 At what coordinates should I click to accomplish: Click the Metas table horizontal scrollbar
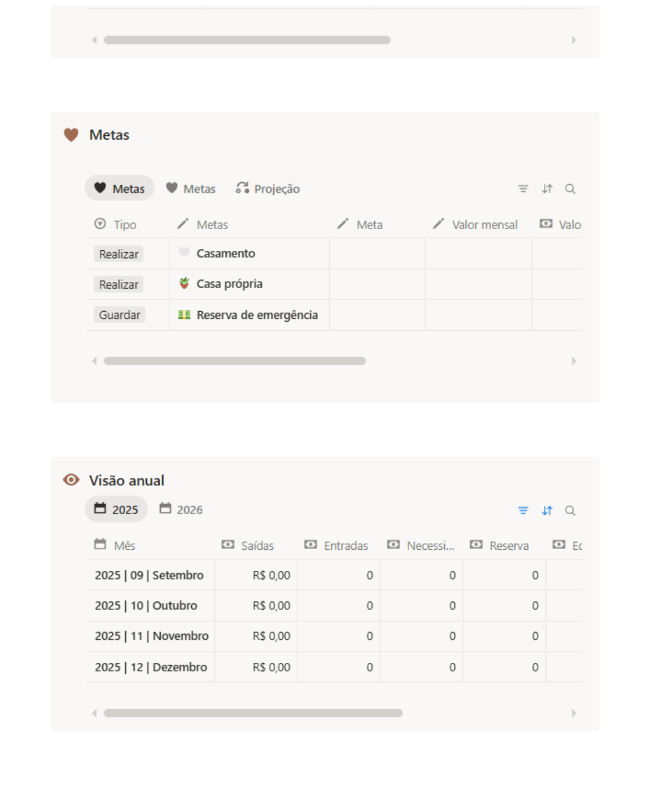click(235, 361)
